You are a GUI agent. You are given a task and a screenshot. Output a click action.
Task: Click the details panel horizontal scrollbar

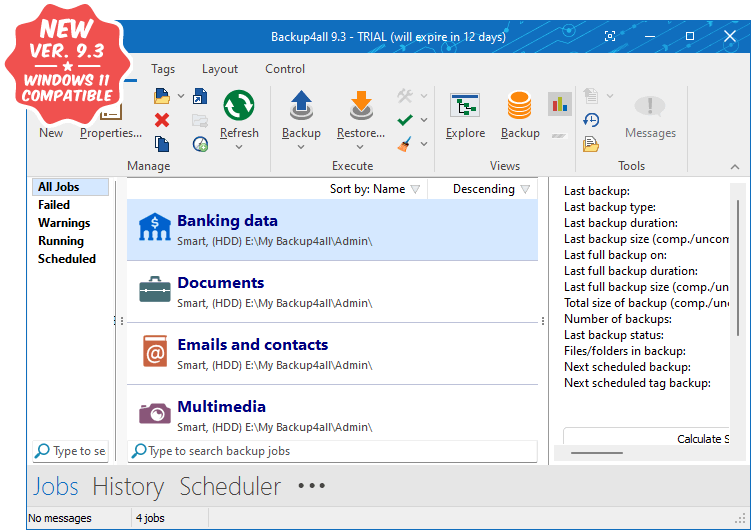click(x=597, y=452)
